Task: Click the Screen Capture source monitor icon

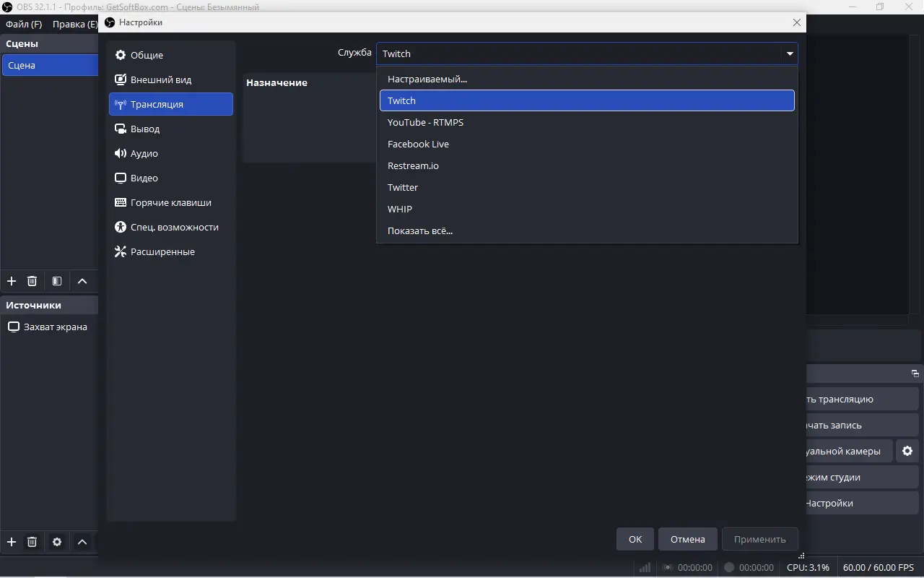Action: 13,327
